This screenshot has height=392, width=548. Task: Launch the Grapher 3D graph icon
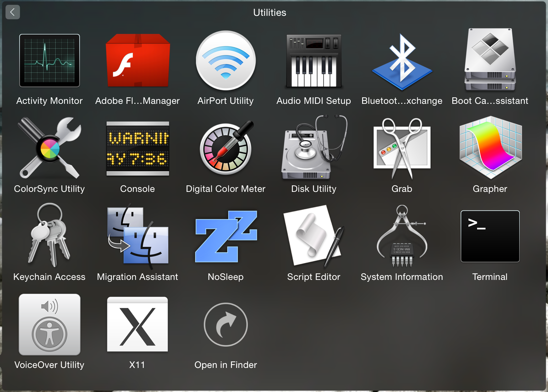(491, 148)
